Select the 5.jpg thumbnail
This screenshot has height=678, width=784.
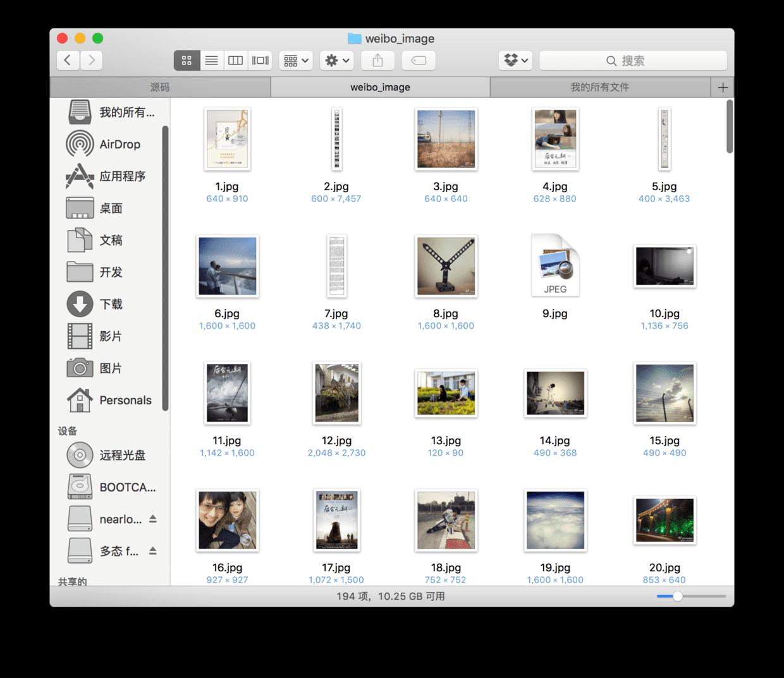[x=665, y=139]
